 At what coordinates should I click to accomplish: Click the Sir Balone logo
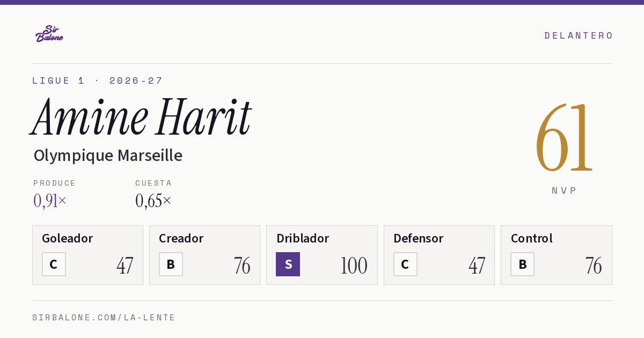click(x=49, y=34)
